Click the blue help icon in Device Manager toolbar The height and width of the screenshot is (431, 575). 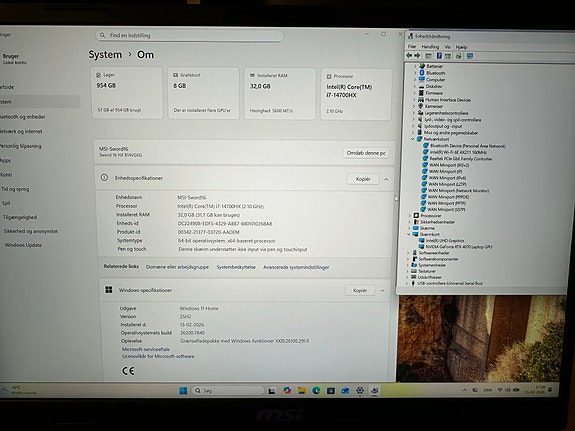[439, 56]
